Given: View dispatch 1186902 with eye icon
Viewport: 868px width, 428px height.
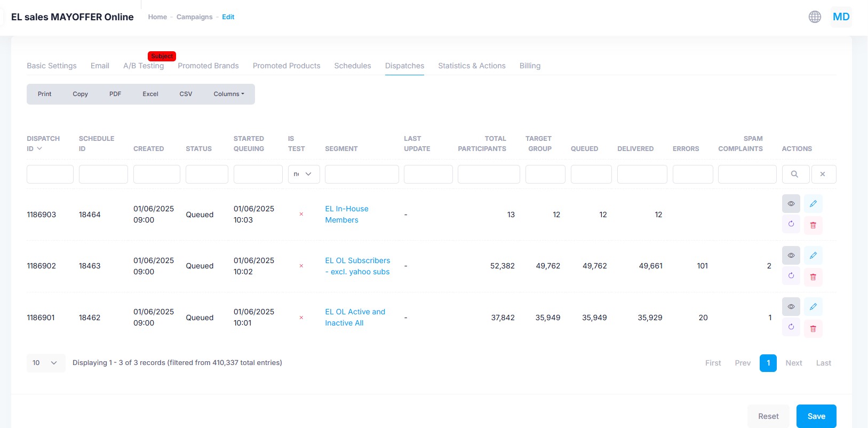Looking at the screenshot, I should tap(791, 255).
